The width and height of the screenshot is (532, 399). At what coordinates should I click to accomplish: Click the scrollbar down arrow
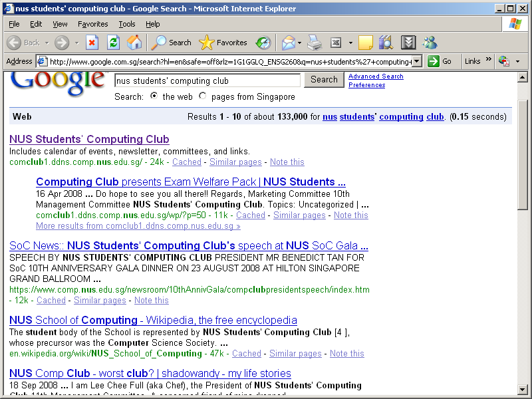tap(523, 389)
